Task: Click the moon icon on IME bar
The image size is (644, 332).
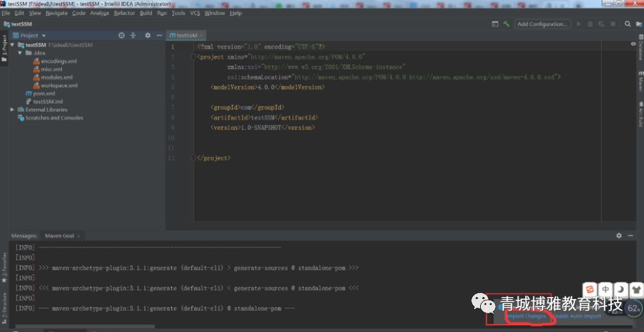Action: tap(620, 290)
